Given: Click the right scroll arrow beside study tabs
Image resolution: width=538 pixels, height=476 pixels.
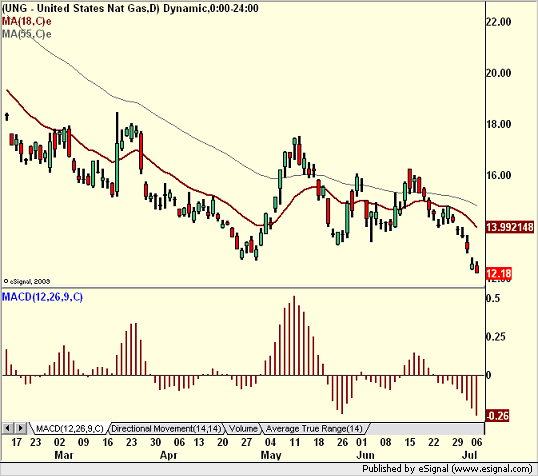Looking at the screenshot, I should point(20,428).
